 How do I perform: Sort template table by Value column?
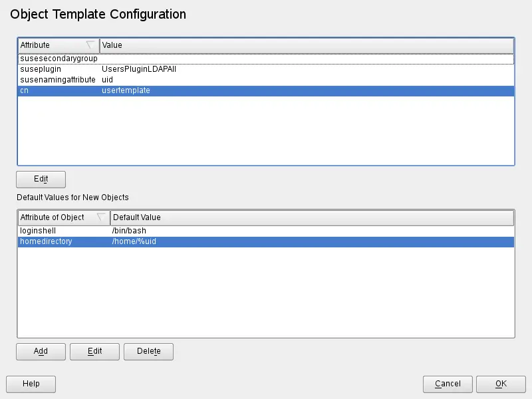click(x=306, y=45)
